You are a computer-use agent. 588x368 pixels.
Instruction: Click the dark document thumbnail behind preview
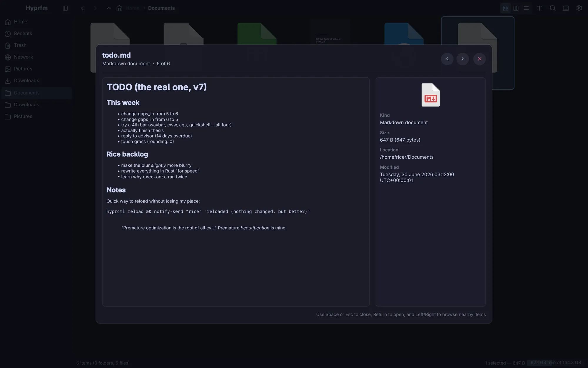point(330,32)
